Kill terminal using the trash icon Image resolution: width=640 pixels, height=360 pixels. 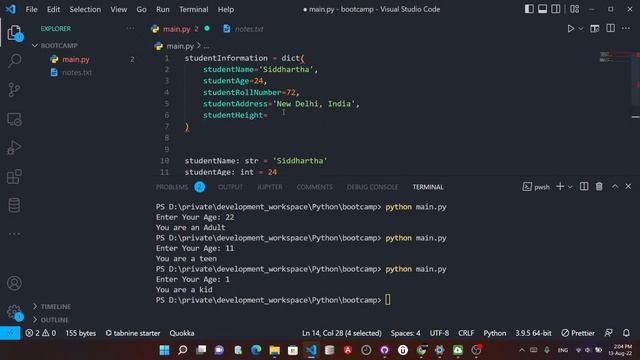(x=599, y=187)
